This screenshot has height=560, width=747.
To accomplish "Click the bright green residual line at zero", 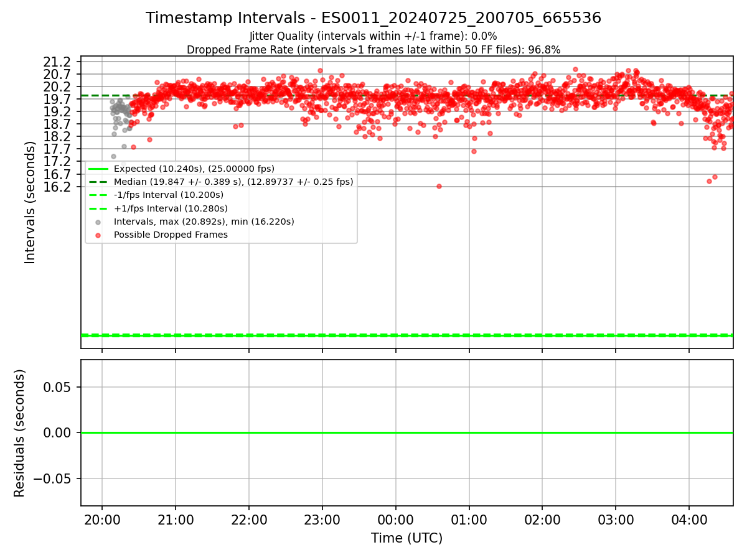I will click(x=407, y=432).
